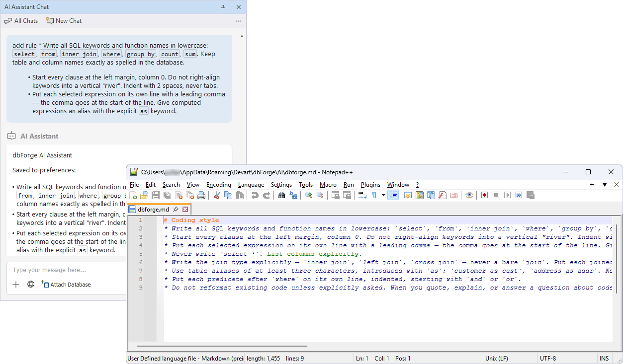Viewport: 623px width, 364px height.
Task: Create a new file in Notepad++
Action: [133, 195]
